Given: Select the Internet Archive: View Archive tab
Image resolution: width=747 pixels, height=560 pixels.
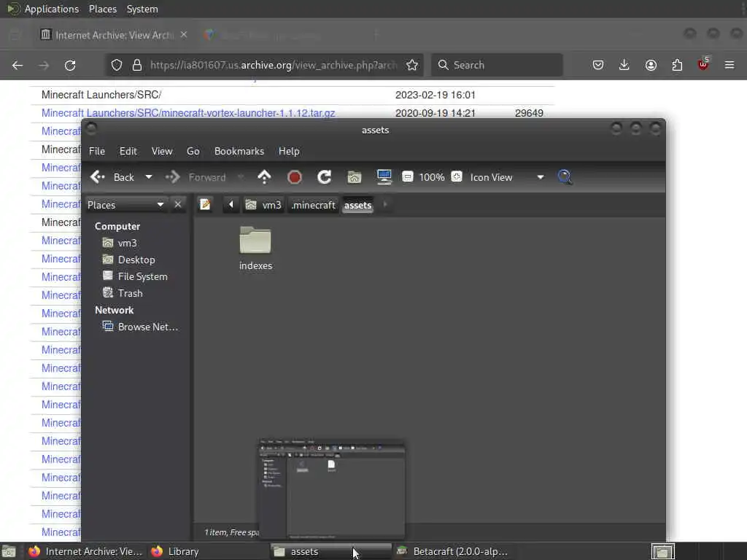Looking at the screenshot, I should pyautogui.click(x=113, y=35).
